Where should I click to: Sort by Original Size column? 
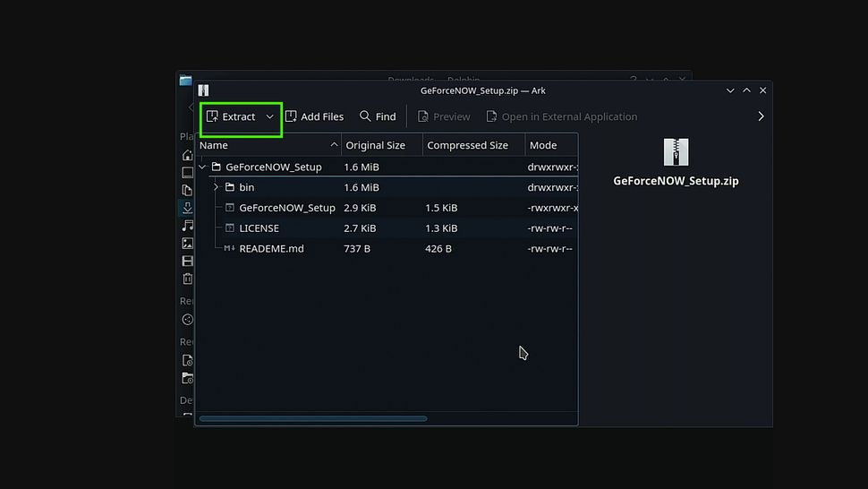click(x=382, y=145)
